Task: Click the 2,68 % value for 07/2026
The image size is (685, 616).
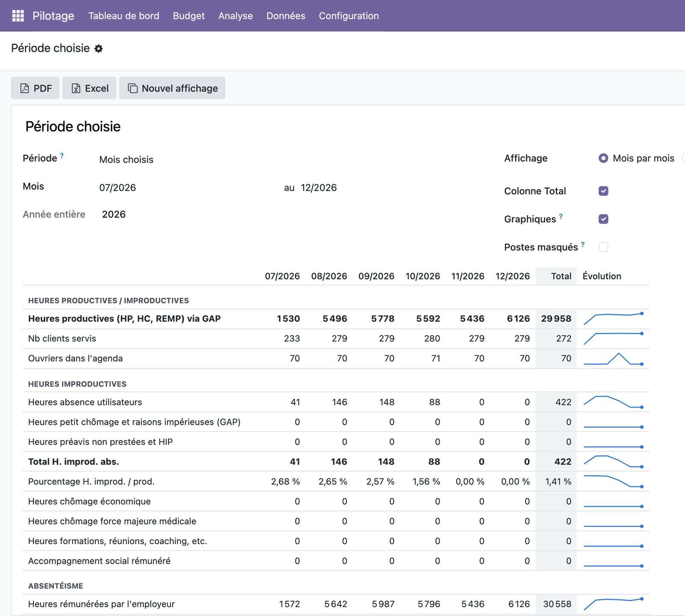Action: click(x=286, y=481)
